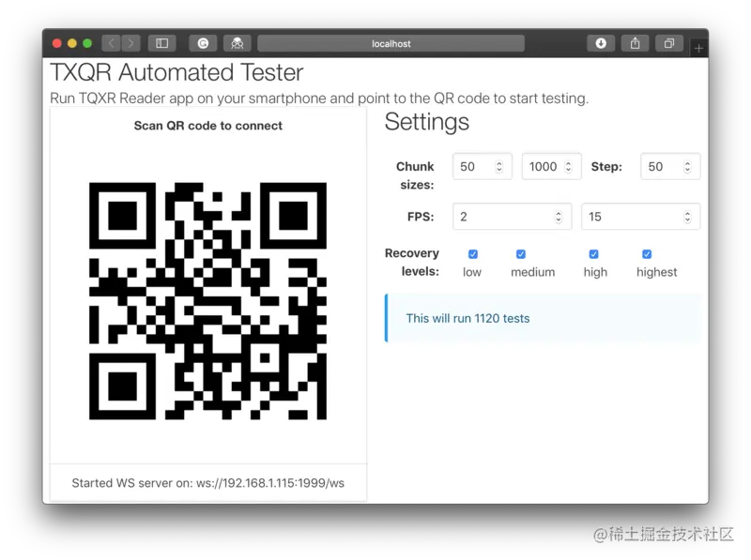751x560 pixels.
Task: Select the 'medium' recovery label
Action: (x=532, y=272)
